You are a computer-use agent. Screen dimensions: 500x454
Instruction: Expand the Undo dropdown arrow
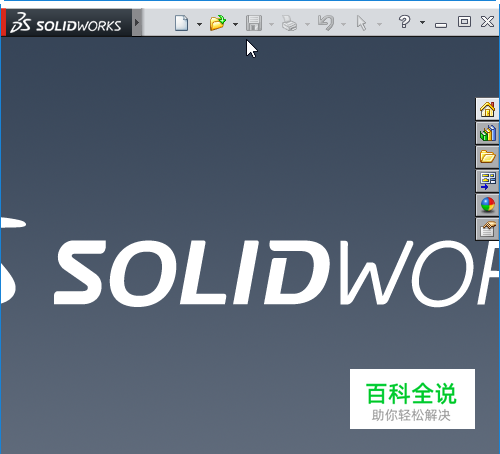(x=343, y=24)
